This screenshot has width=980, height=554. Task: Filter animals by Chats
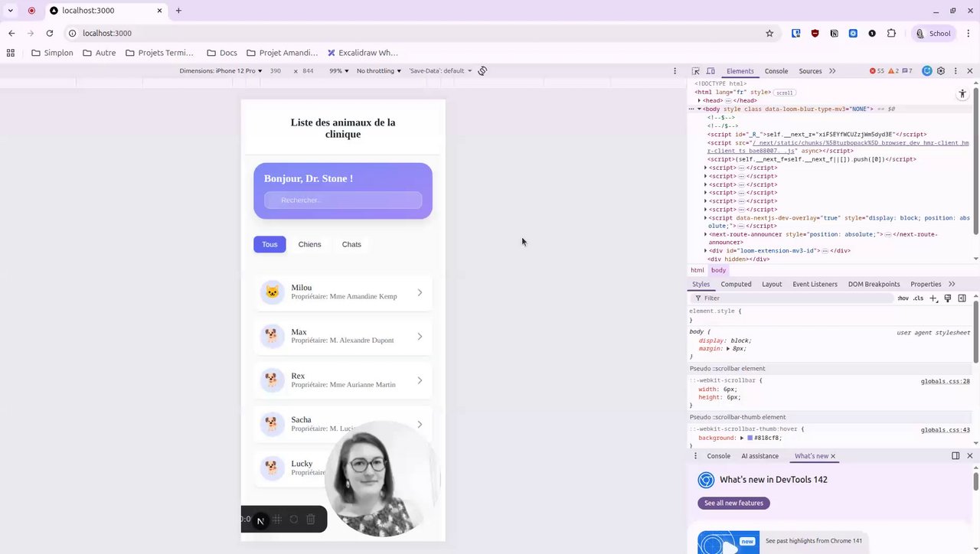coord(351,244)
